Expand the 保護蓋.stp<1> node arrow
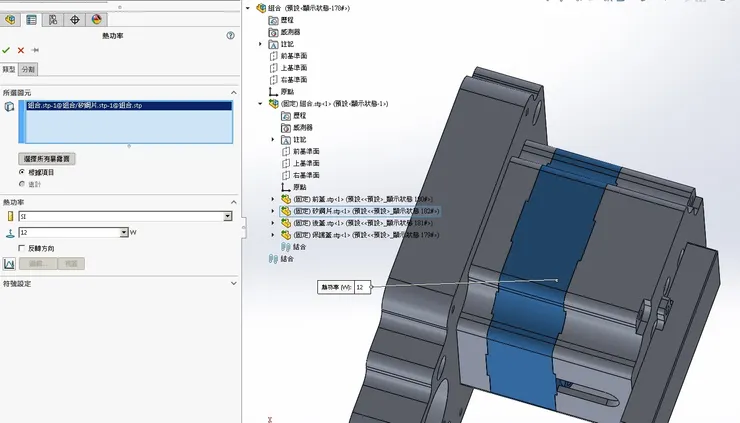 click(272, 235)
